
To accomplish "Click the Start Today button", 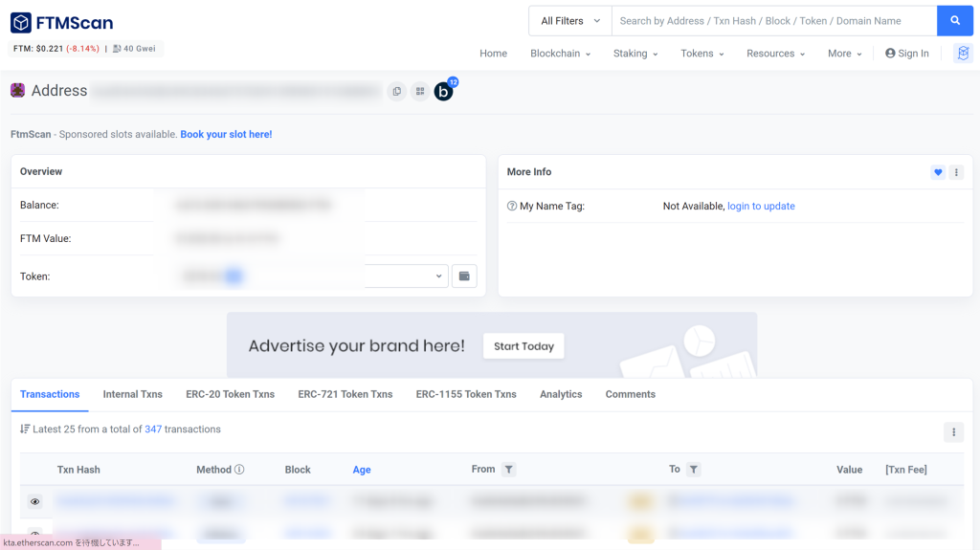I will click(x=523, y=346).
